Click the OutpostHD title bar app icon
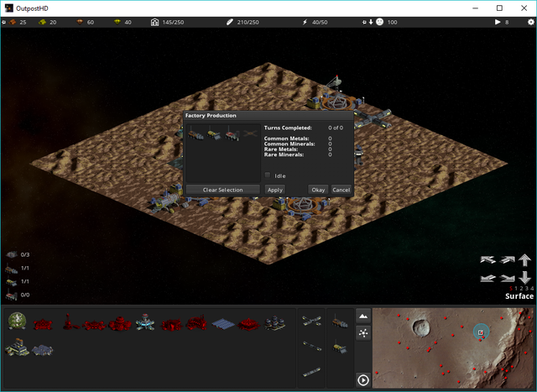Image resolution: width=537 pixels, height=392 pixels. [x=8, y=8]
